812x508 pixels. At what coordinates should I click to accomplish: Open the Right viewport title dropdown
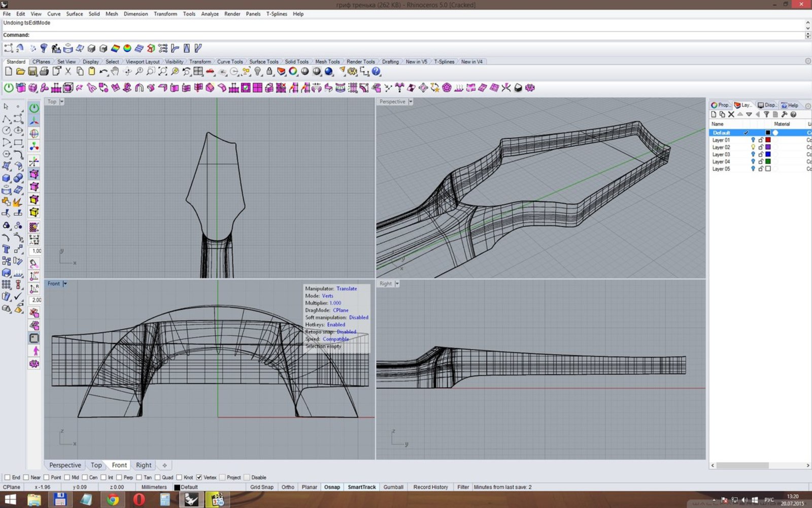click(397, 283)
